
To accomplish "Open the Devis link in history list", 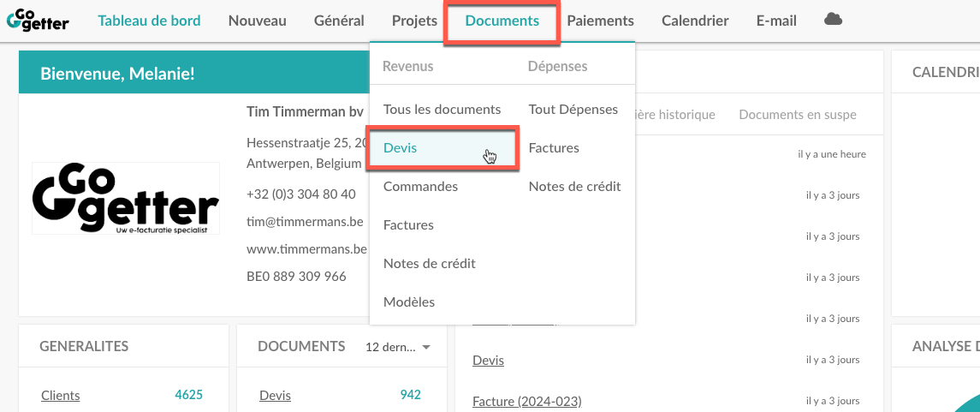I will pos(488,360).
